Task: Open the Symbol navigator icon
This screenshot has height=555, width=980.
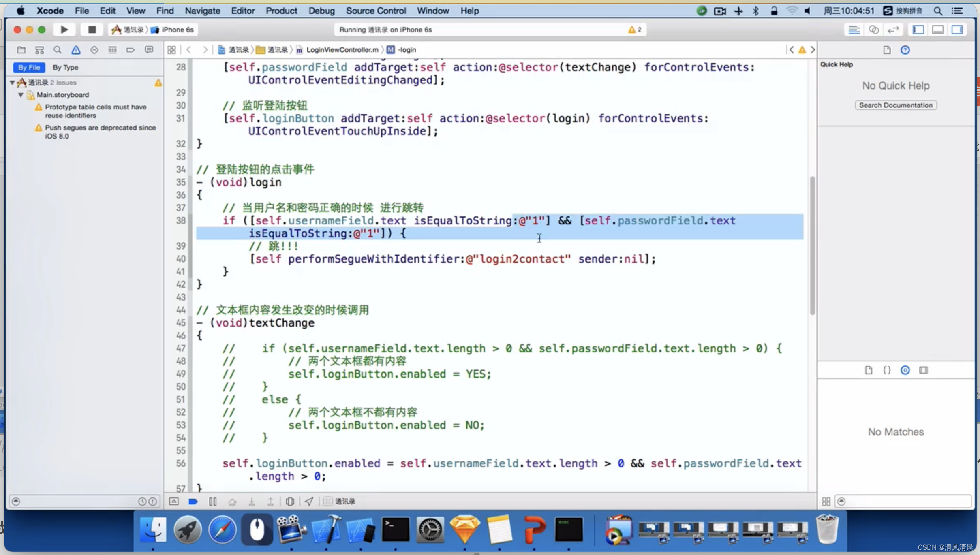Action: tap(39, 50)
